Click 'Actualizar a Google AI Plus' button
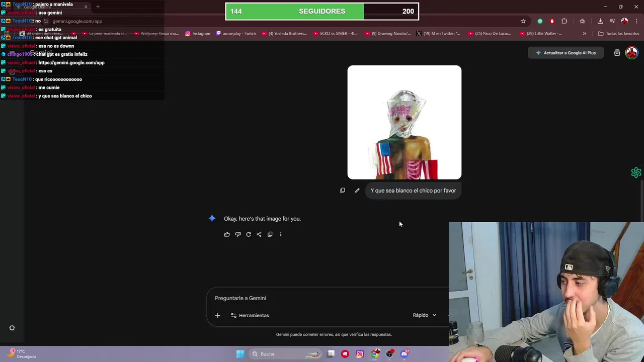644x362 pixels. tap(566, 53)
